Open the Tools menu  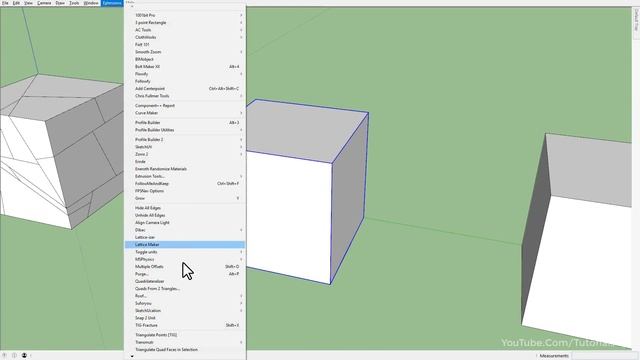pos(74,3)
